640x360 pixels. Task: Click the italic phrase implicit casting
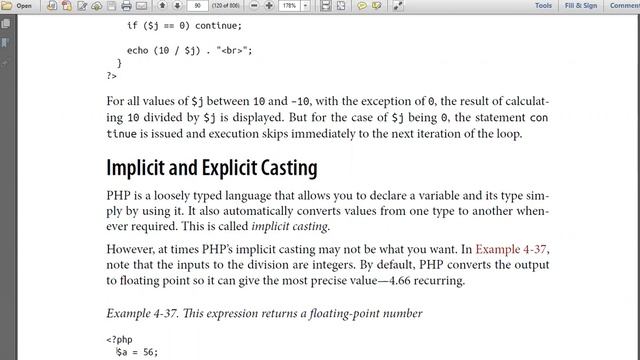(x=289, y=226)
